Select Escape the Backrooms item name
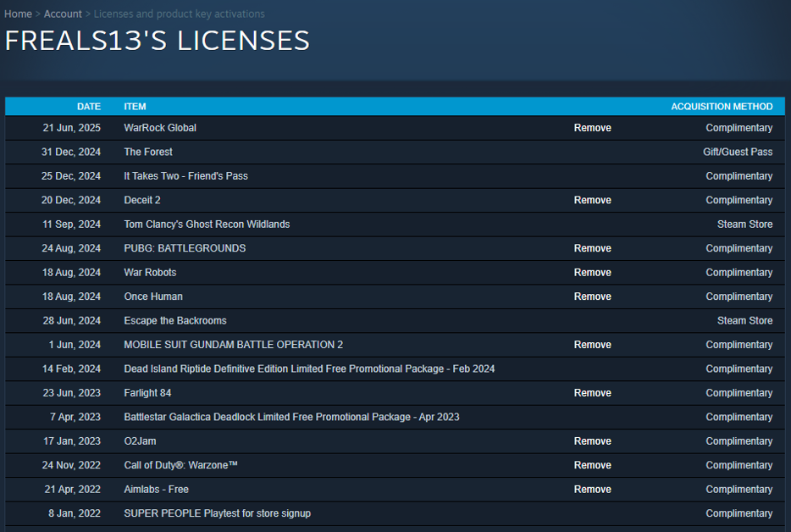Viewport: 791px width, 532px height. pos(175,320)
